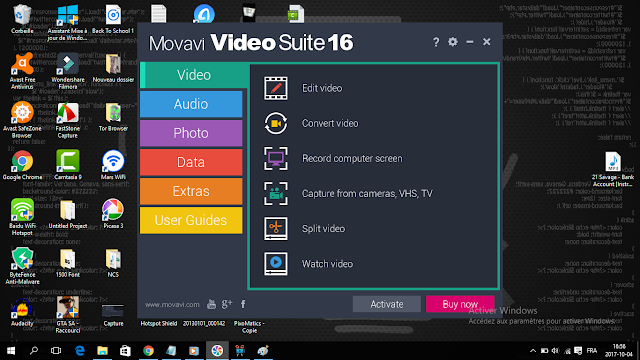Switch to the Video tab
This screenshot has height=360, width=640.
click(x=194, y=75)
